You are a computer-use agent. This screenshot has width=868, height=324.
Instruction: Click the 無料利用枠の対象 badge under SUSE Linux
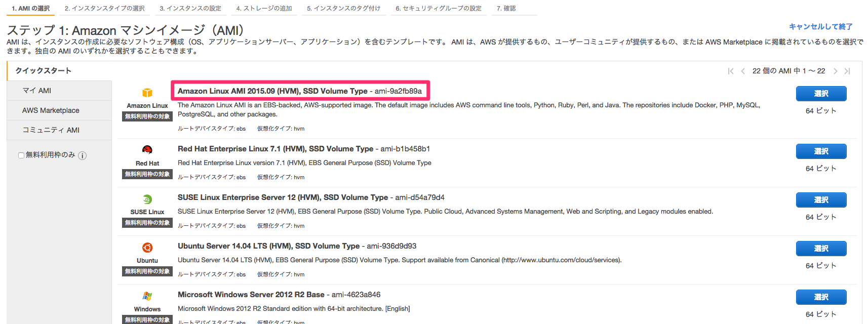click(147, 223)
